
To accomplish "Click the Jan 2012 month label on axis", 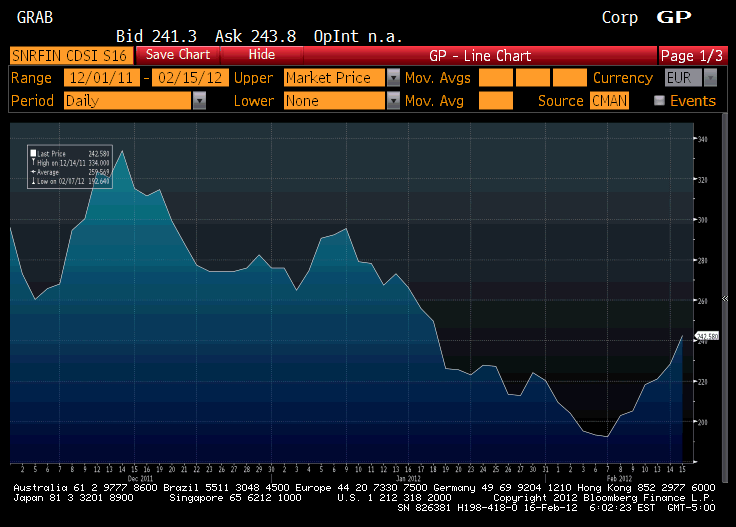I will (408, 478).
